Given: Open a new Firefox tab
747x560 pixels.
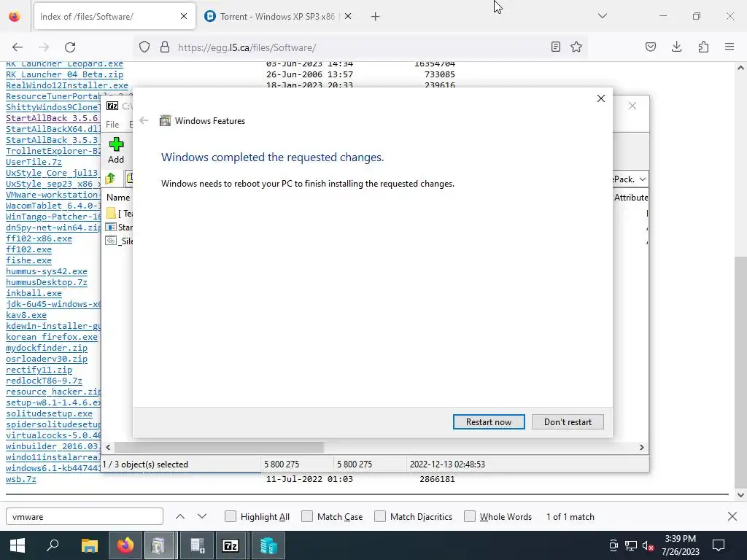Looking at the screenshot, I should point(376,17).
